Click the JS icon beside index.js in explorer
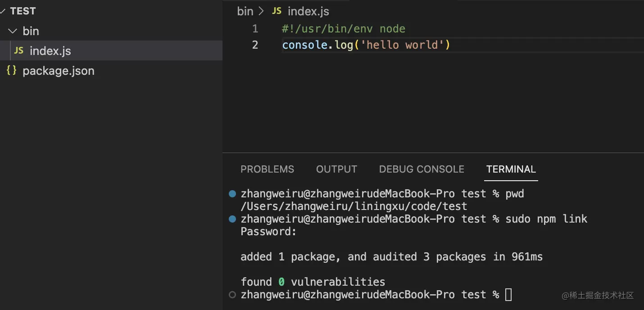644x310 pixels. point(19,51)
